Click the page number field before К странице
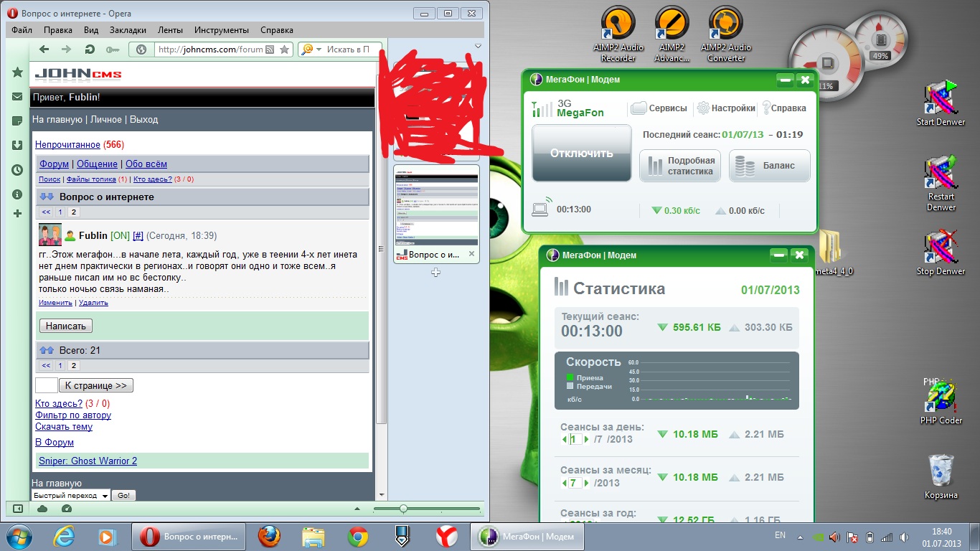 point(47,385)
